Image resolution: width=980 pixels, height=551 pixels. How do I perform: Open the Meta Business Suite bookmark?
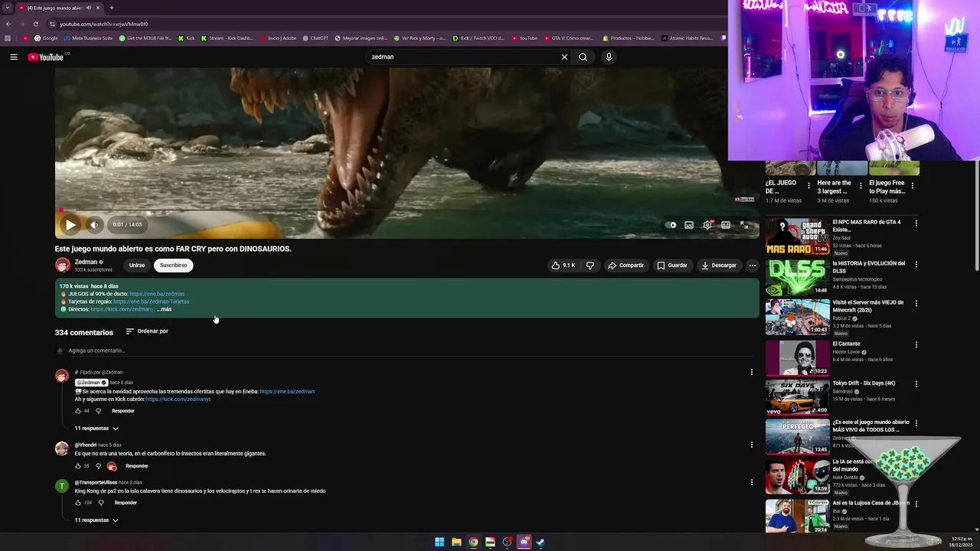(89, 38)
